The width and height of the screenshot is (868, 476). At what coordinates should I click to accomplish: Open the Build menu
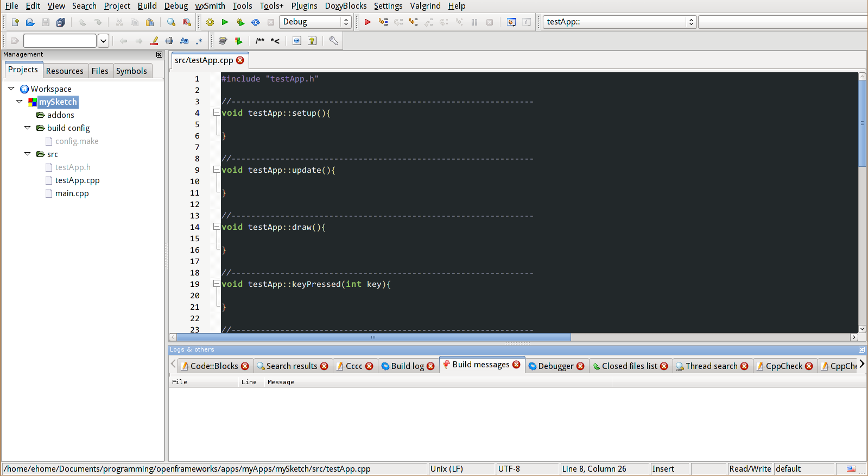pos(147,6)
